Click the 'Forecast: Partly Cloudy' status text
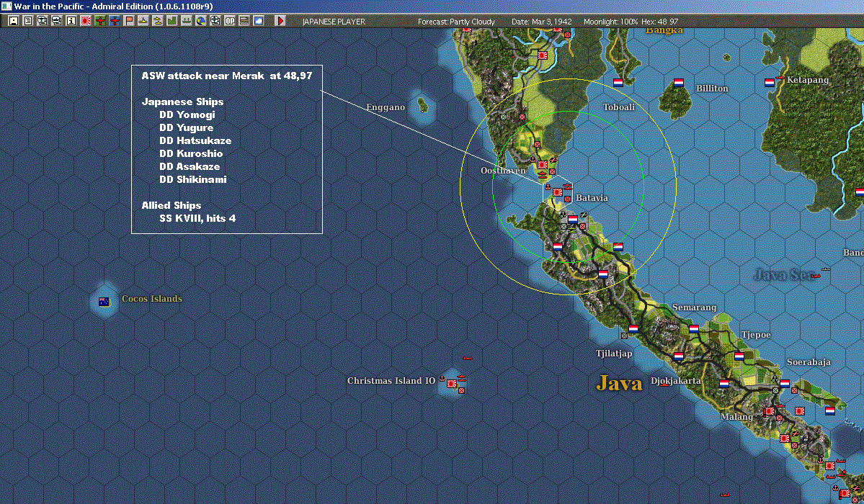 click(x=456, y=22)
